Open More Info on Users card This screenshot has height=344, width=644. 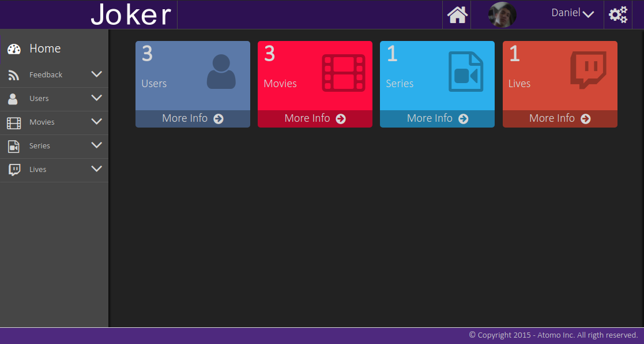click(x=193, y=118)
